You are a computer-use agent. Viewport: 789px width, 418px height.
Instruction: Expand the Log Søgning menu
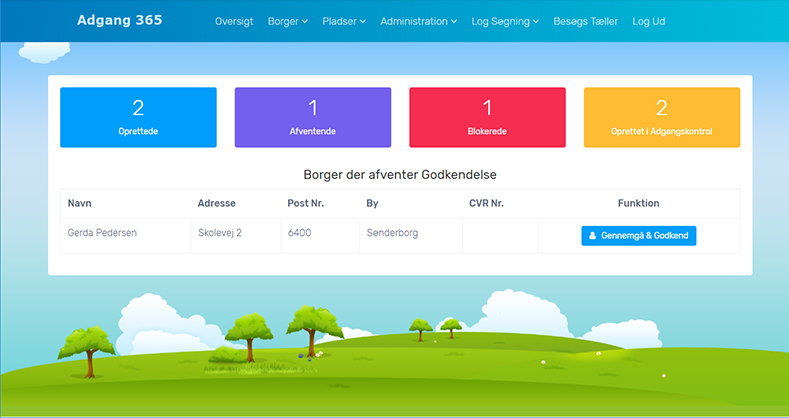[x=505, y=21]
